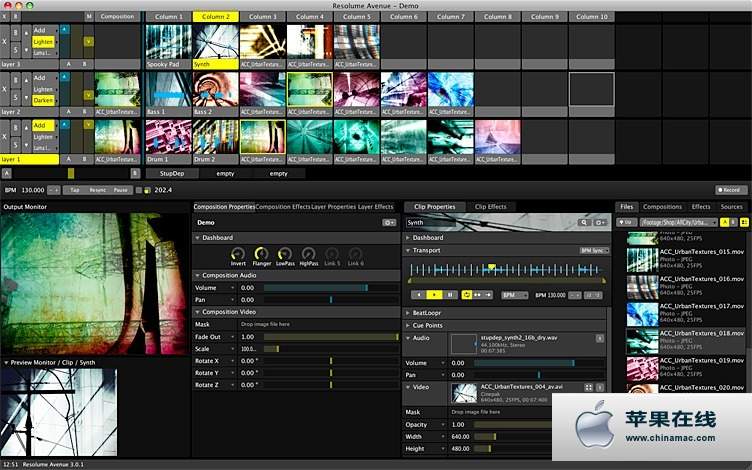Click the HighPass dashboard knob
Viewport: 752px width, 470px height.
308,254
